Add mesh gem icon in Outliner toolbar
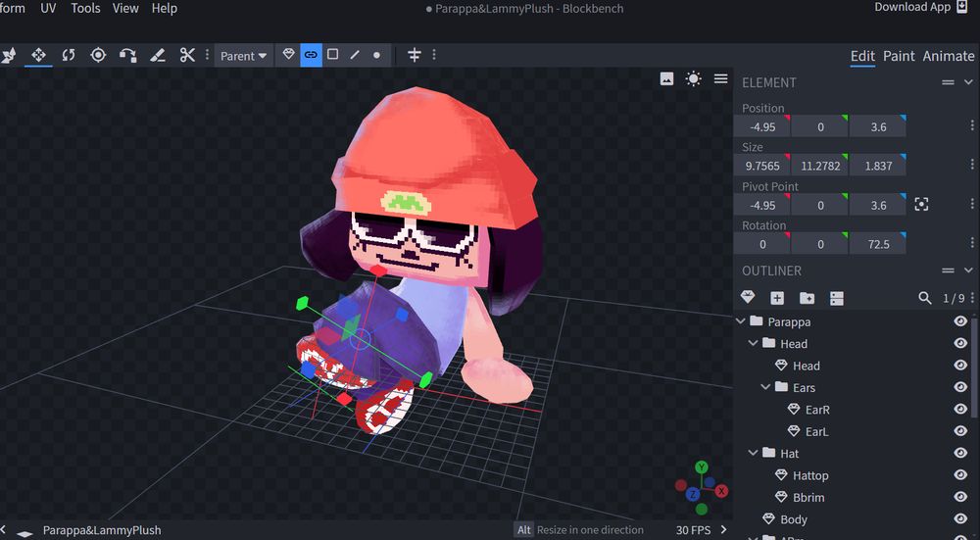This screenshot has width=980, height=540. click(x=747, y=298)
